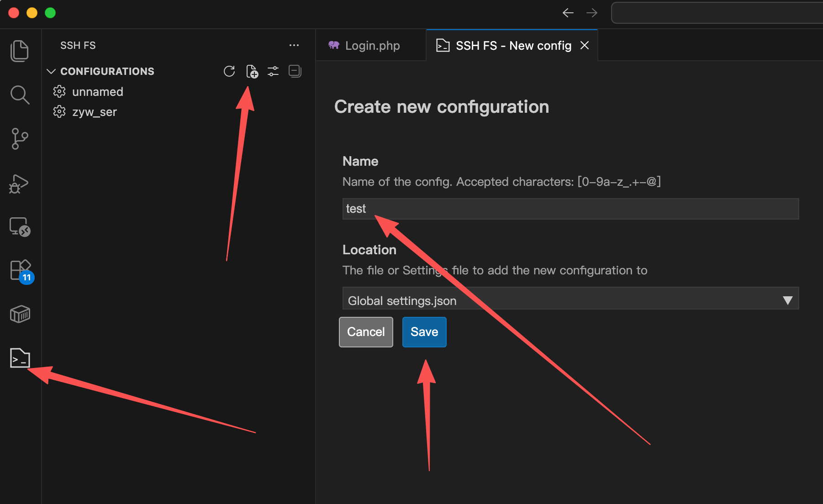Image resolution: width=823 pixels, height=504 pixels.
Task: Click the SSH FS panel title
Action: (78, 45)
